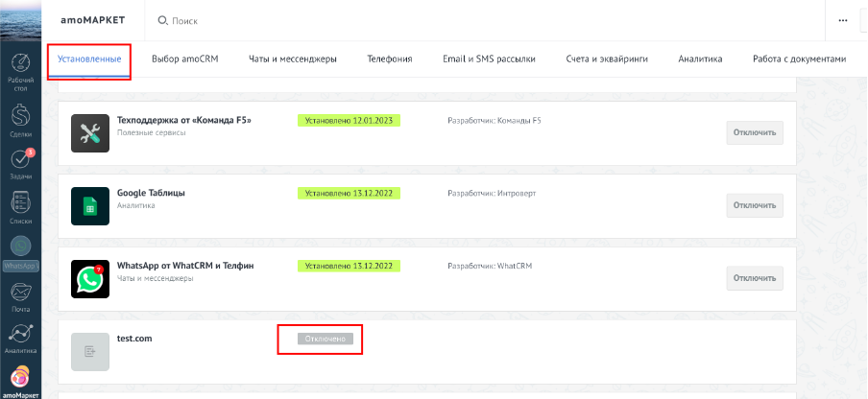Open Техподдержка от «Команда F5» title
Viewport: 868px width, 399px height.
coord(183,120)
